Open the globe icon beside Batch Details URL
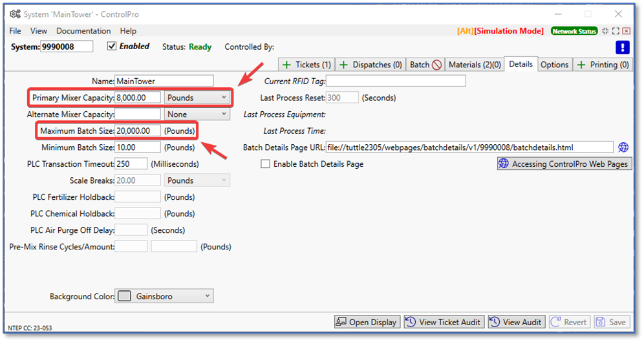 coord(623,147)
